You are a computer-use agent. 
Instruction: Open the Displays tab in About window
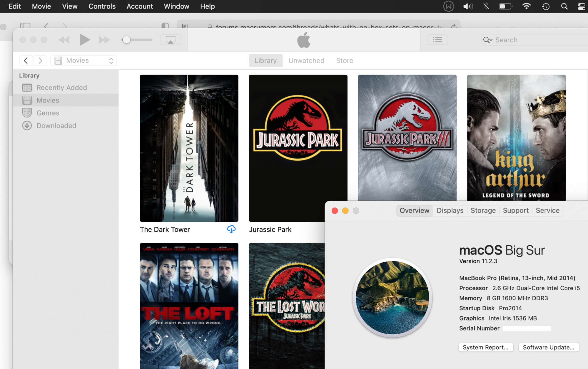(450, 211)
